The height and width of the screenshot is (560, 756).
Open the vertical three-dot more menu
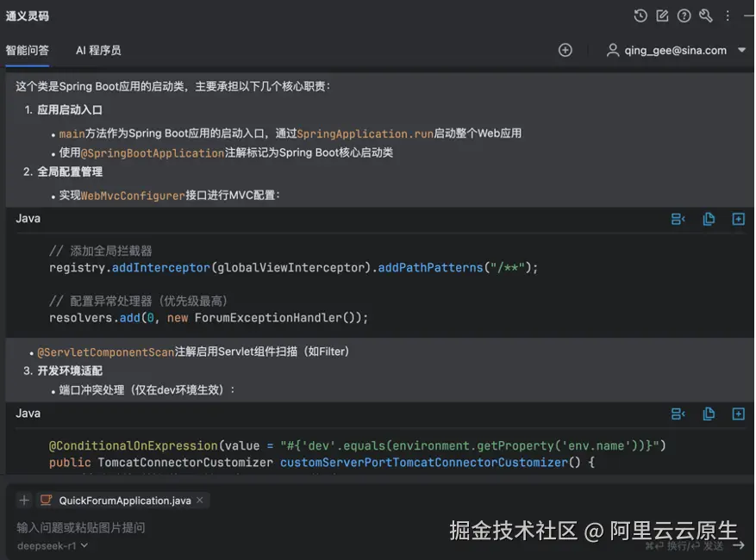[x=728, y=16]
